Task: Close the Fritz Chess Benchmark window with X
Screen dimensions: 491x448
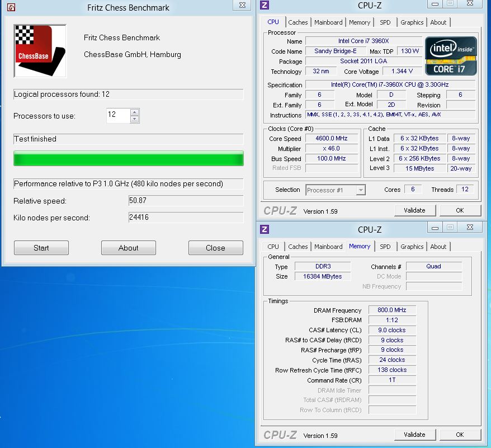Action: tap(242, 6)
